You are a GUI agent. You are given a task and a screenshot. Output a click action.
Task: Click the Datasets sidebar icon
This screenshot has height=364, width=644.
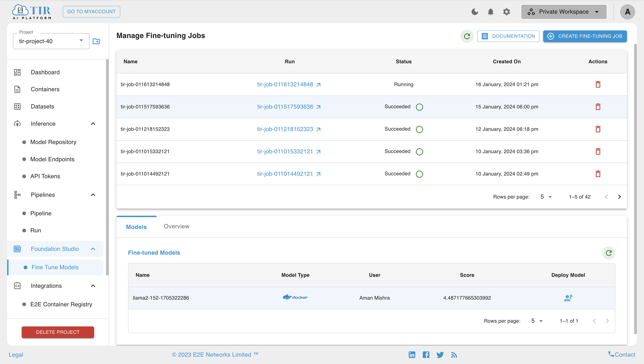click(17, 106)
